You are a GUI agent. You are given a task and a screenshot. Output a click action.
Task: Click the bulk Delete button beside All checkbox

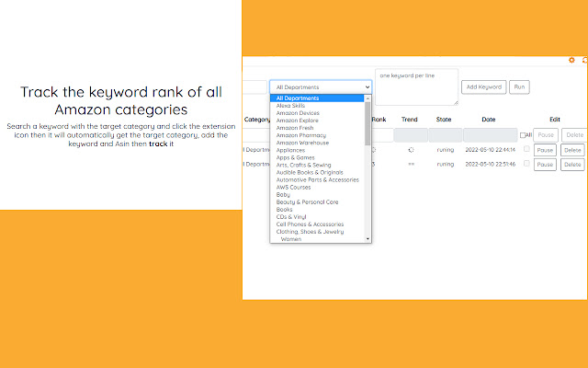(x=574, y=135)
